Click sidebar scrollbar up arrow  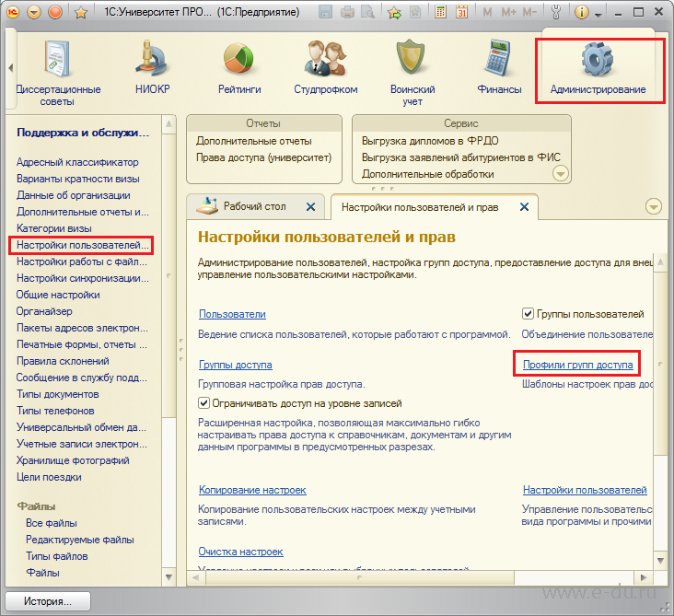168,124
